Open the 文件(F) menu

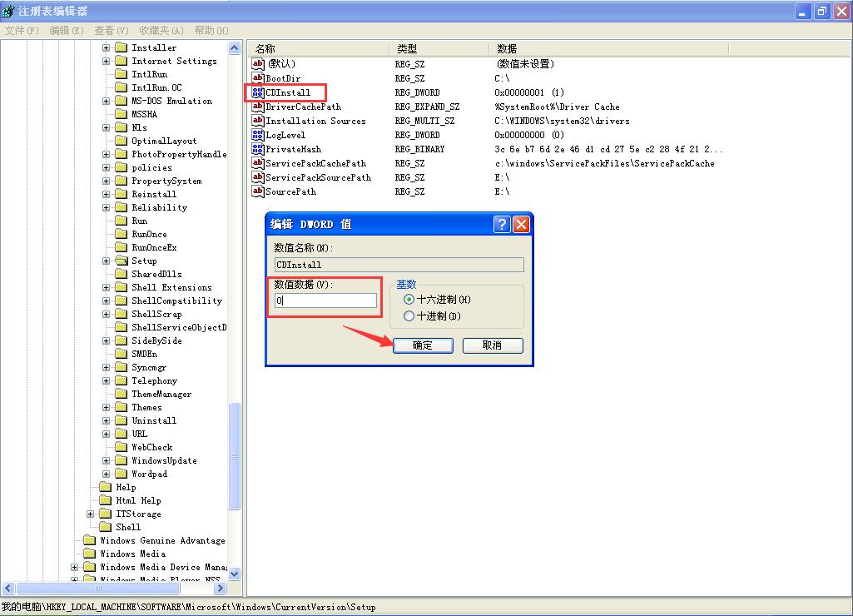coord(22,31)
